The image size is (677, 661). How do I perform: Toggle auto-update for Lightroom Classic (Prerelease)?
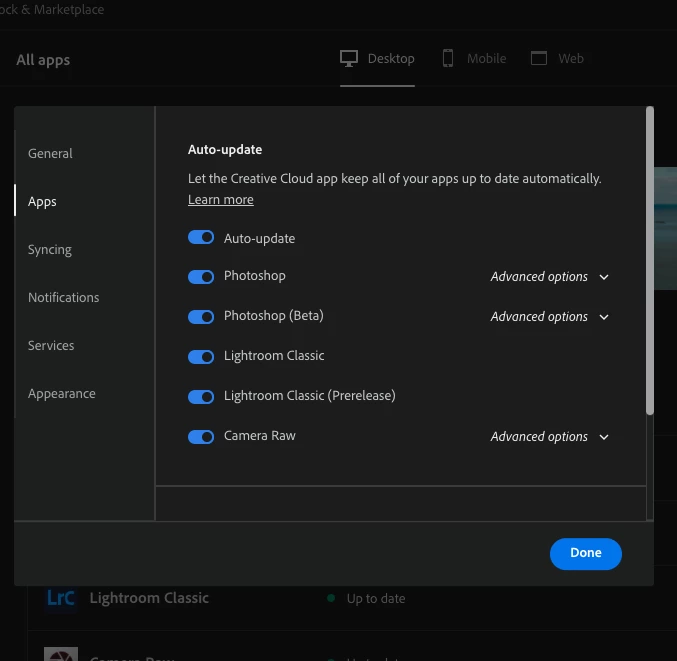[201, 397]
